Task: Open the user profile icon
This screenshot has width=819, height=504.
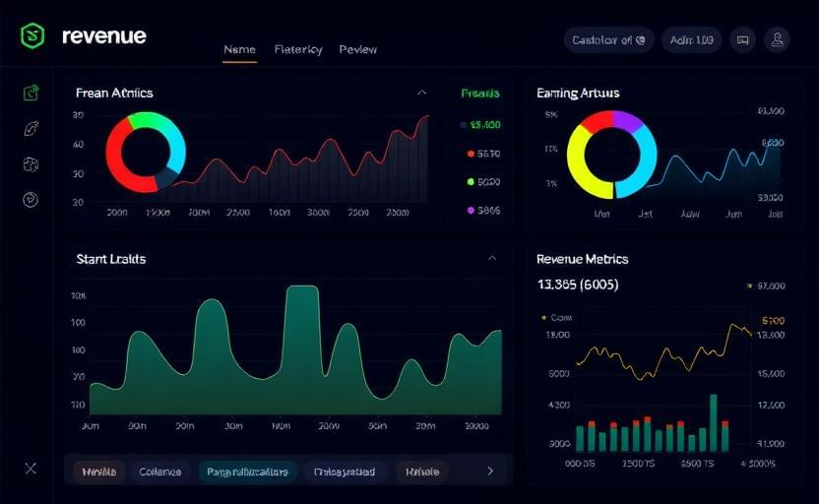Action: click(778, 39)
